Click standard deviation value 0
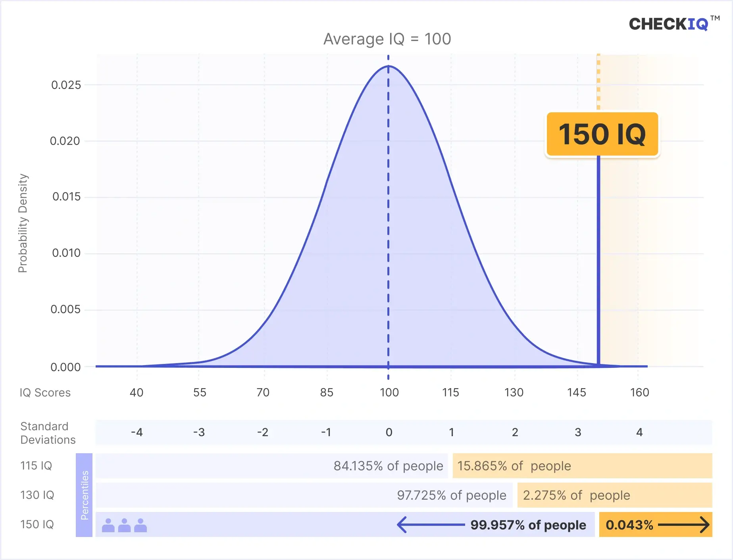 [x=389, y=432]
